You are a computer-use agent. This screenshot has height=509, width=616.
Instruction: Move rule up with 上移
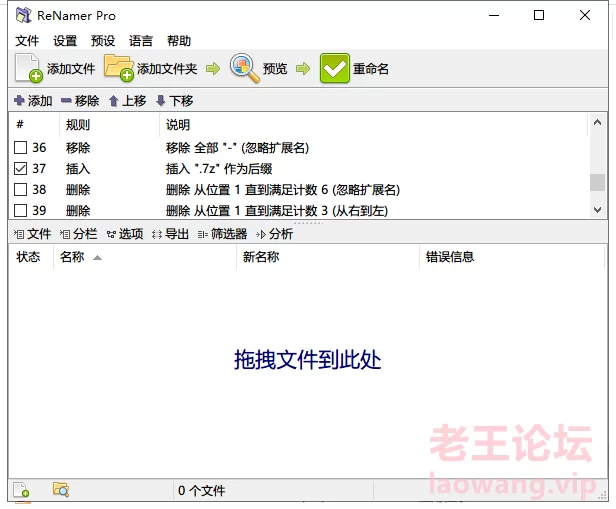[128, 101]
